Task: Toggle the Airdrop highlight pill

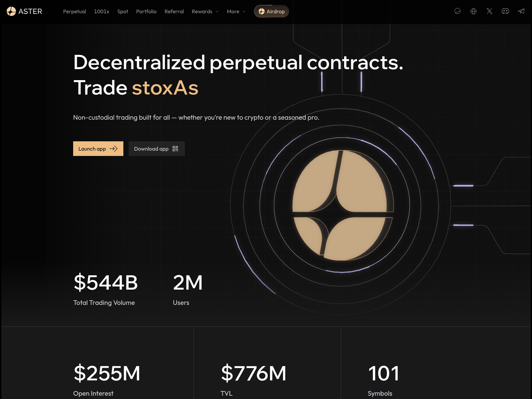Action: (272, 11)
